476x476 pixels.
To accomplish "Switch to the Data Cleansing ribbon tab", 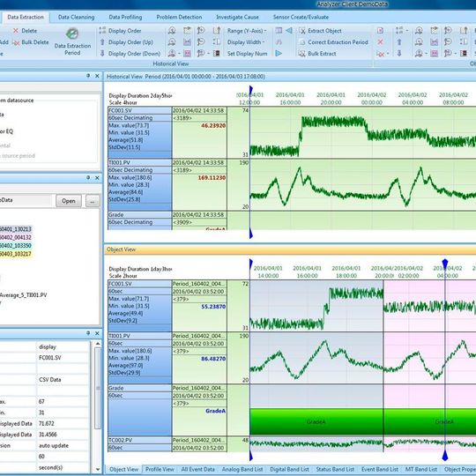I will [76, 17].
